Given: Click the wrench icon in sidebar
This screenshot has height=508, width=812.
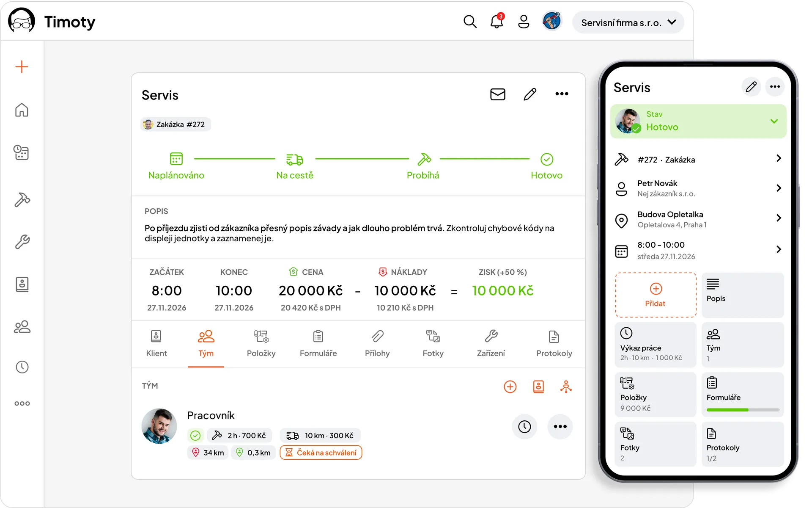Looking at the screenshot, I should pyautogui.click(x=22, y=242).
